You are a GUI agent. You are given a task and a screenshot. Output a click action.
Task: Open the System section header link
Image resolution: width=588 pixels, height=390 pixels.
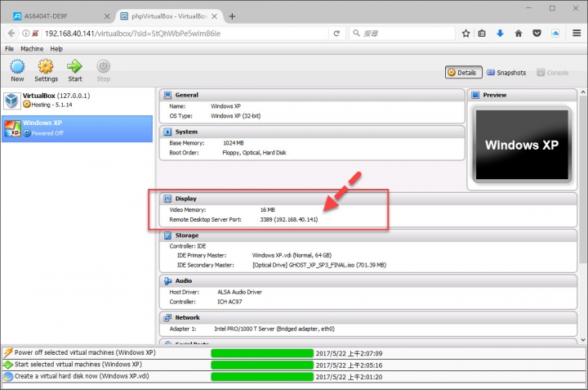tap(186, 132)
